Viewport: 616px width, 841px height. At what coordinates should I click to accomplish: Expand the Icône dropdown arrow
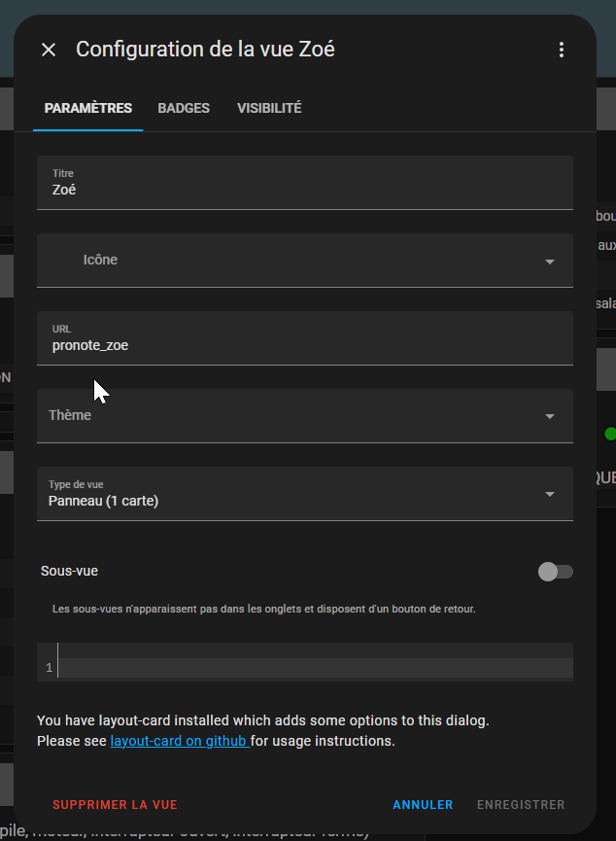click(x=550, y=262)
